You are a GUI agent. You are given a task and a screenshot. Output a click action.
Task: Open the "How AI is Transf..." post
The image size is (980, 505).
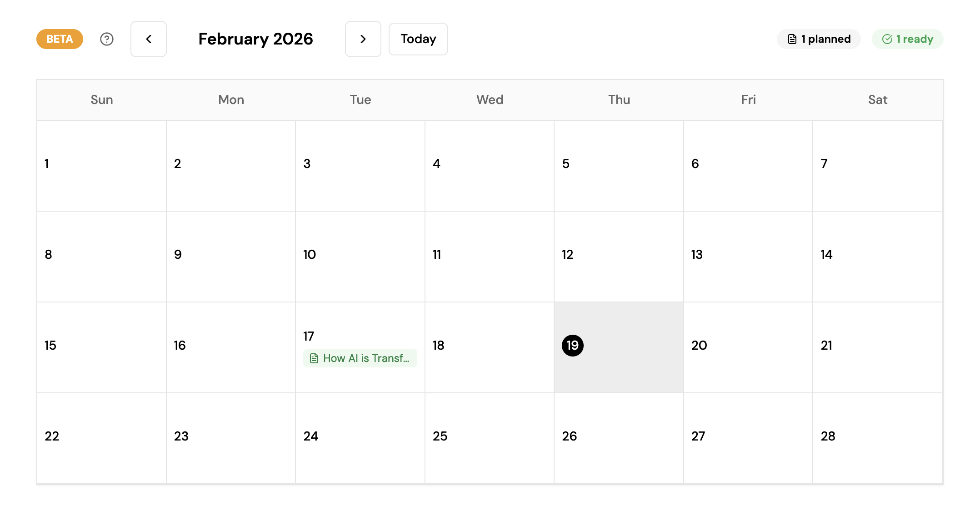[x=366, y=358]
